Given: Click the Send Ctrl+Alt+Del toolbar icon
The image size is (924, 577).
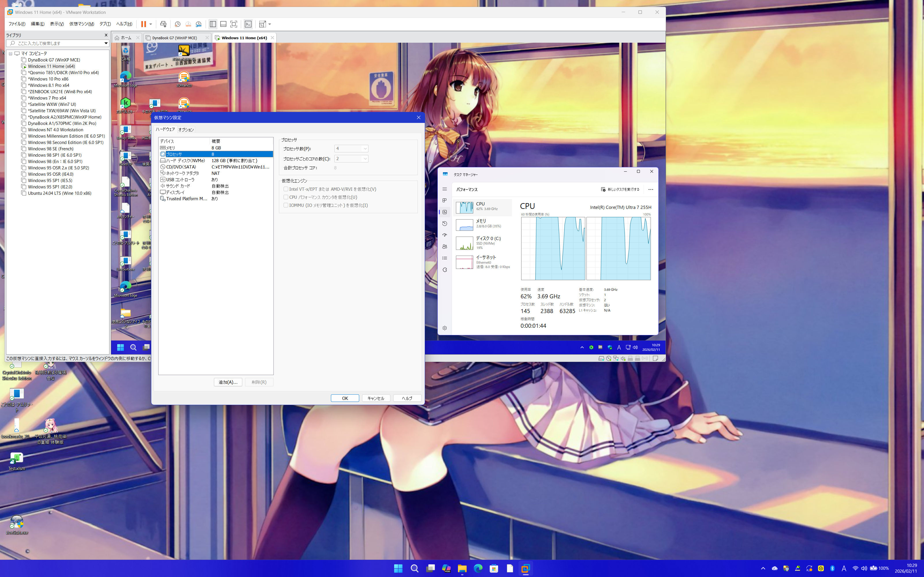Looking at the screenshot, I should (163, 24).
